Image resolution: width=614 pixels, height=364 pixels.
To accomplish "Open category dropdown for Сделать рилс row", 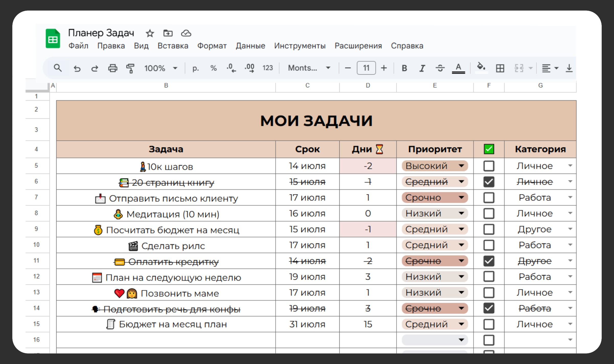I will (x=570, y=245).
